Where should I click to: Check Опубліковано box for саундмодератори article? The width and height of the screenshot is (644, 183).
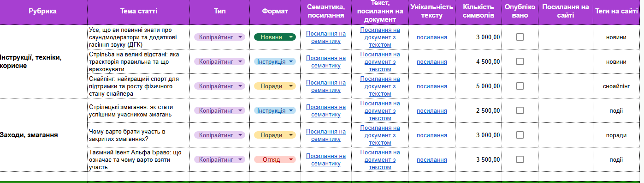520,37
